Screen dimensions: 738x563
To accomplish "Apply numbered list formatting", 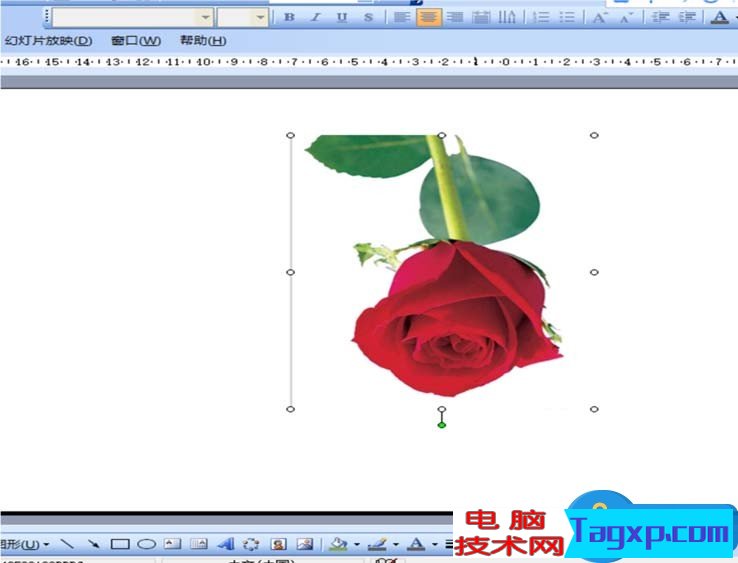I will pos(541,17).
